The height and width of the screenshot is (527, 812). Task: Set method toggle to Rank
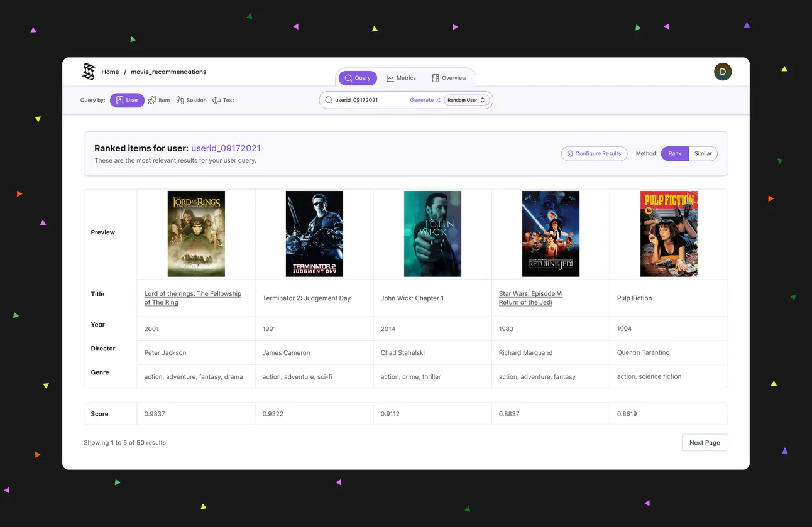click(675, 153)
